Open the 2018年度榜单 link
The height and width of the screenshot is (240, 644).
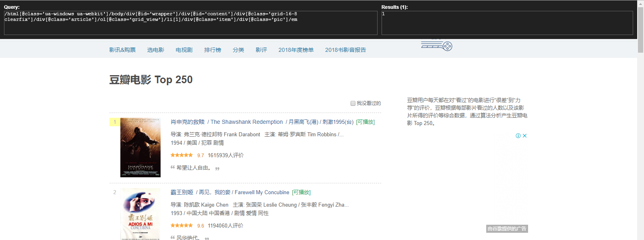click(296, 50)
